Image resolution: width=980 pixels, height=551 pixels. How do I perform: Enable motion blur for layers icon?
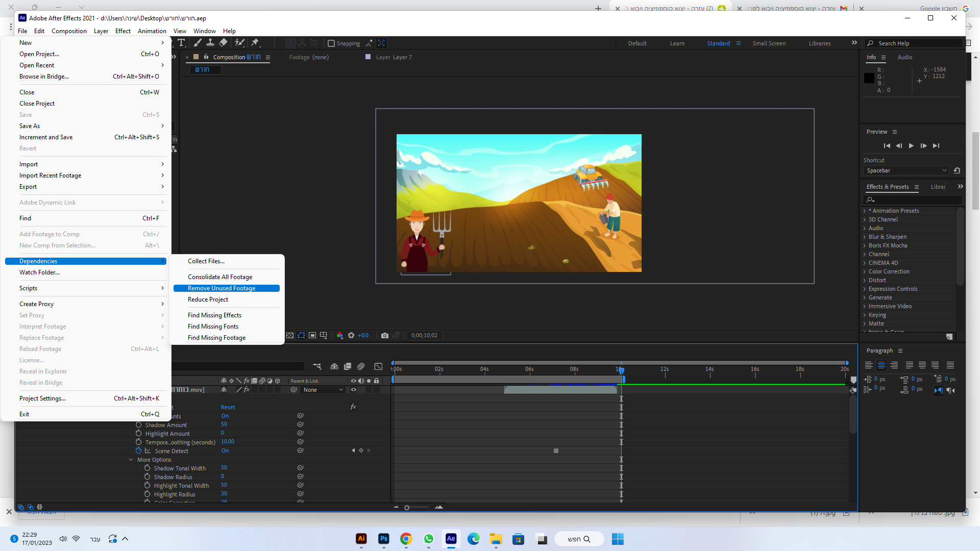[x=361, y=366]
